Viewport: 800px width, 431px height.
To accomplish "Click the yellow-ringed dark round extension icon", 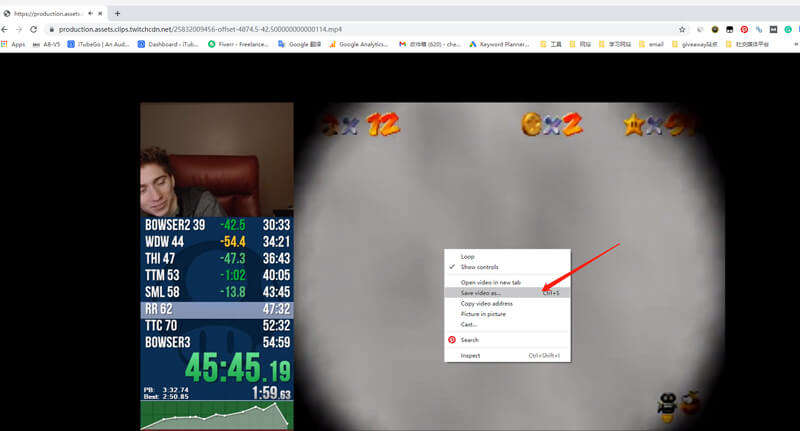I will 715,30.
